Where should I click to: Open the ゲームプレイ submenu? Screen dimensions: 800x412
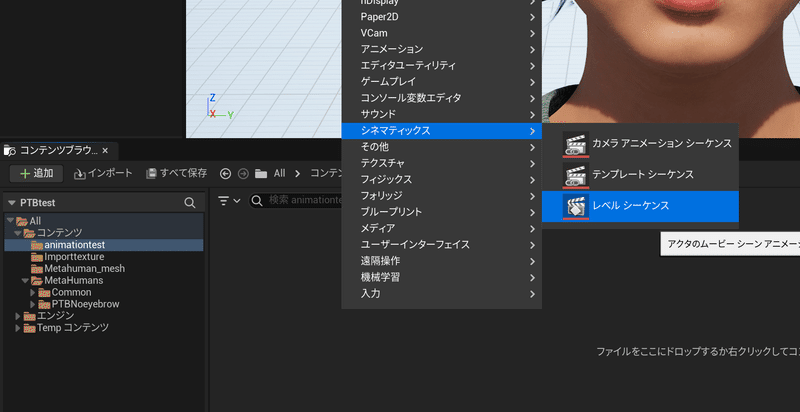(441, 82)
